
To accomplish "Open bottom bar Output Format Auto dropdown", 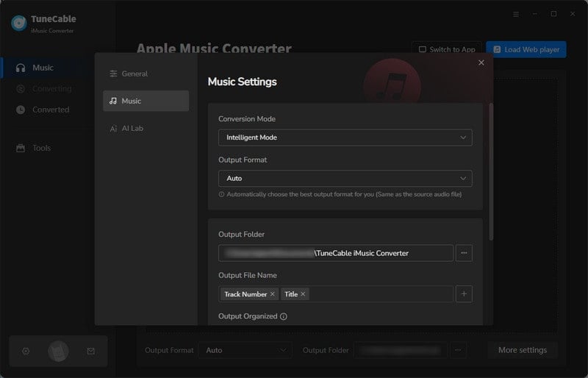I will pyautogui.click(x=245, y=351).
